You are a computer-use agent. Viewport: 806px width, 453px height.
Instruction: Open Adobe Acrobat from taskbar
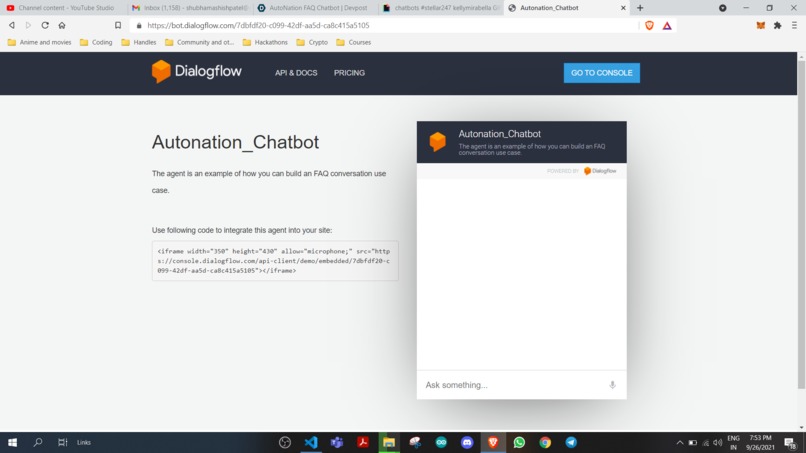tap(363, 442)
